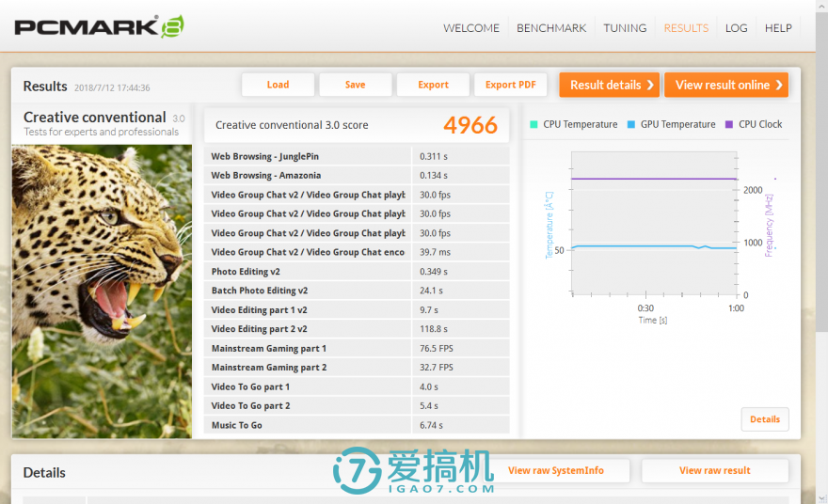The height and width of the screenshot is (504, 828).
Task: Click View raw result
Action: (x=715, y=470)
